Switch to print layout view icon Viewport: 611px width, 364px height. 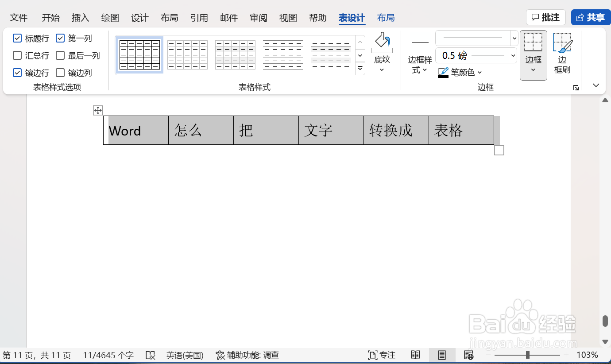pos(442,355)
